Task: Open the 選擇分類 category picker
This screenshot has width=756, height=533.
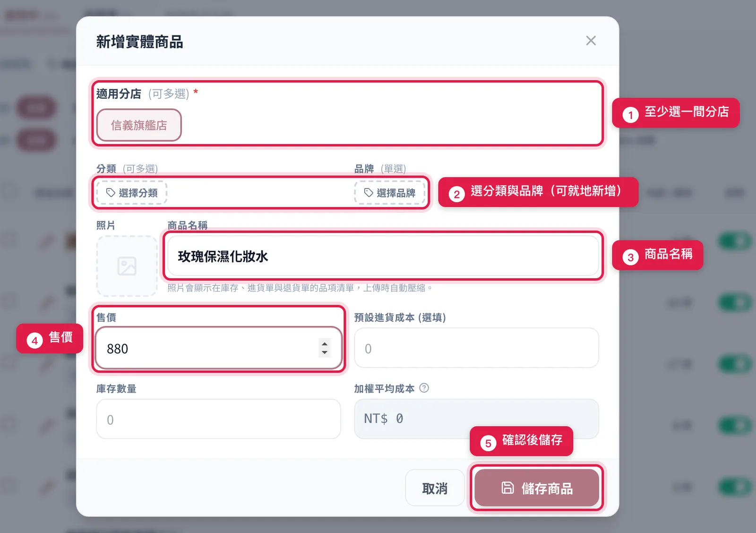Action: pyautogui.click(x=132, y=193)
